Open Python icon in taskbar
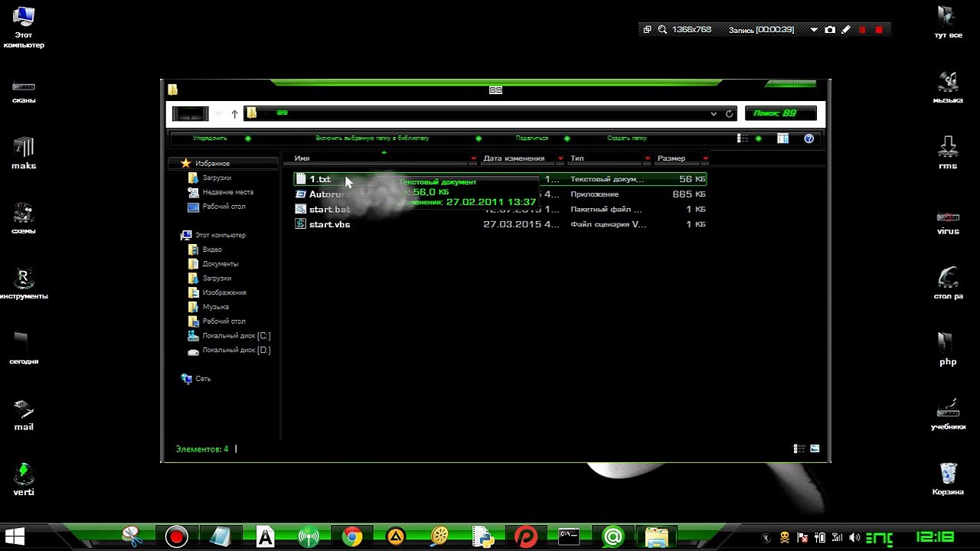Screen dimensions: 980x551 [482, 537]
